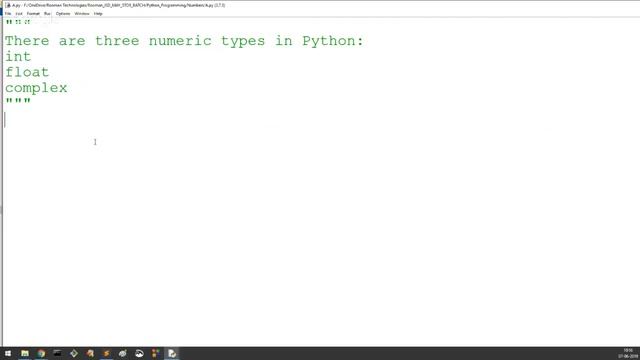This screenshot has height=360, width=640.
Task: Open the Help menu
Action: point(98,13)
